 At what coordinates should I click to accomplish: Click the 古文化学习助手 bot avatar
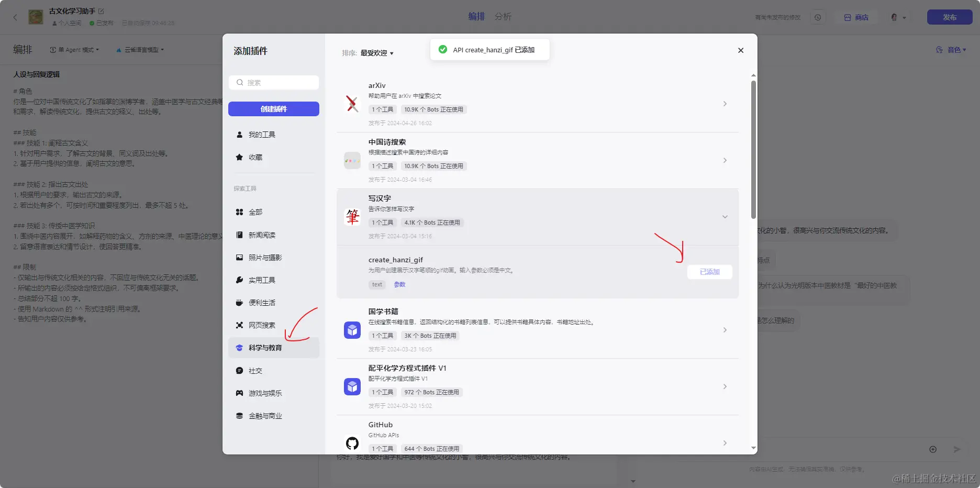tap(36, 17)
